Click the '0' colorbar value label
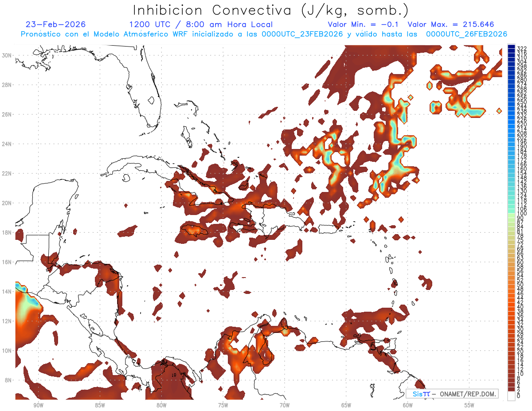532x411 pixels. click(519, 396)
